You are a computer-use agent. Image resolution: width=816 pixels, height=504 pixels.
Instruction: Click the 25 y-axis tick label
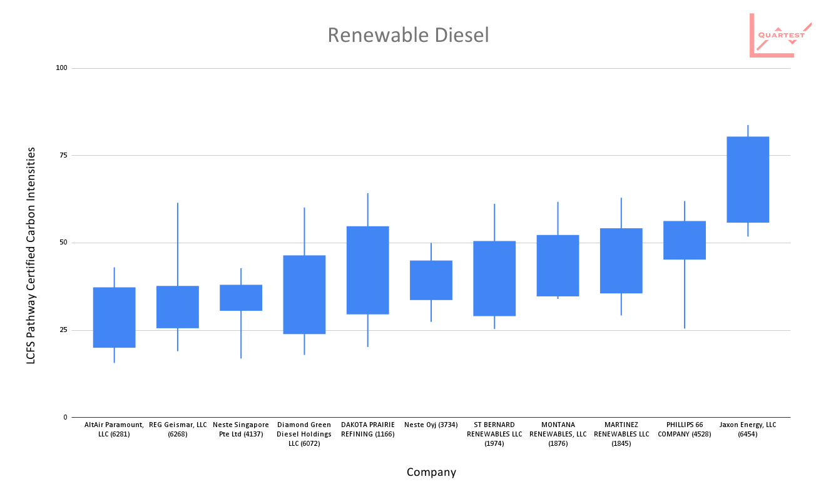tap(63, 330)
